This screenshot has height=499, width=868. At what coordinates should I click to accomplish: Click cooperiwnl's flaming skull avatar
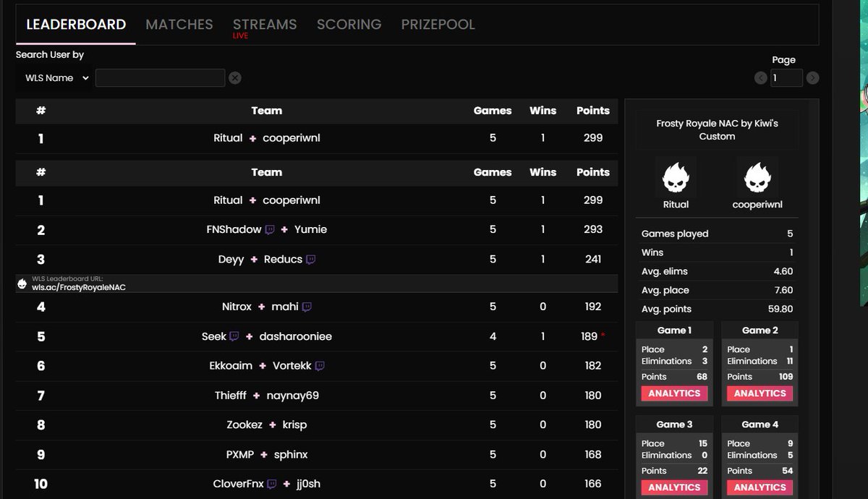pos(757,176)
